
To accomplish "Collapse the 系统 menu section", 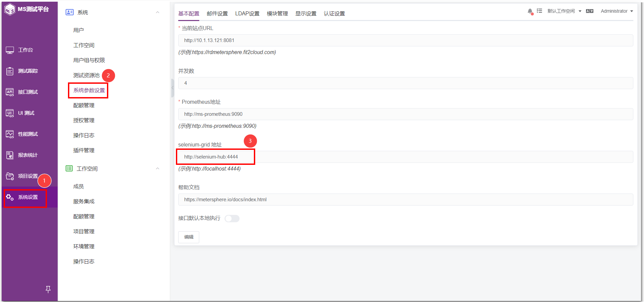I will click(x=158, y=12).
